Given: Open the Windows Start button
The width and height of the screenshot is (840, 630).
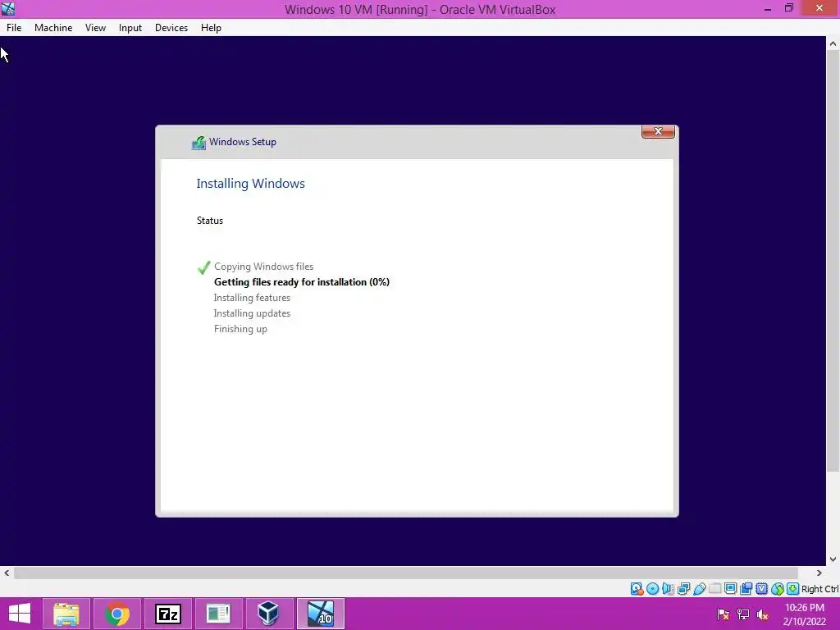Looking at the screenshot, I should (x=20, y=614).
